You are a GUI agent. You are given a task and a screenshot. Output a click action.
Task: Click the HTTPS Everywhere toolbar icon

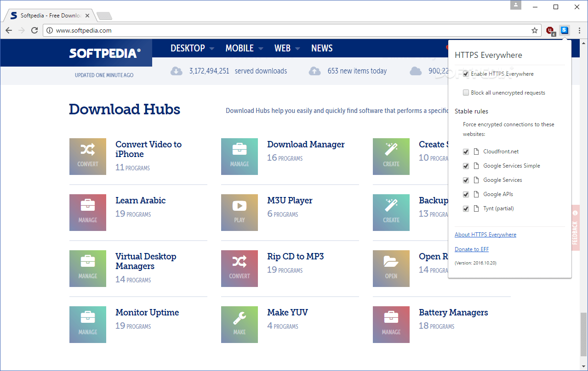pos(565,30)
